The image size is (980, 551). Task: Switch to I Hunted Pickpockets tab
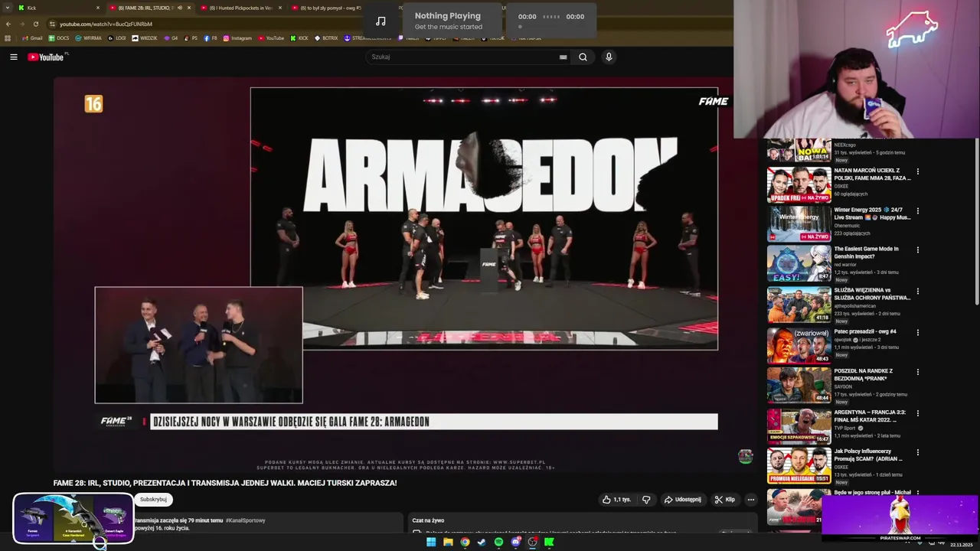coord(240,8)
